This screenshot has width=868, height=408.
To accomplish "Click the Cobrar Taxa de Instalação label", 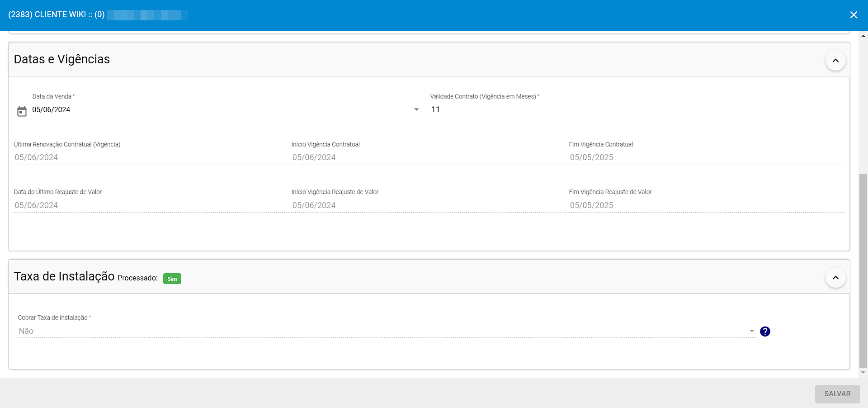I will (x=54, y=318).
